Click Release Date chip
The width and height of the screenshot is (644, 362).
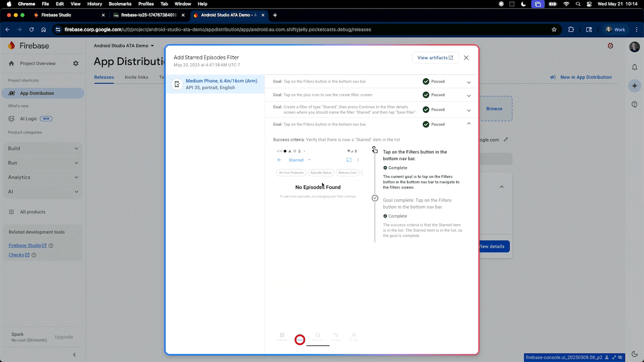coord(347,173)
